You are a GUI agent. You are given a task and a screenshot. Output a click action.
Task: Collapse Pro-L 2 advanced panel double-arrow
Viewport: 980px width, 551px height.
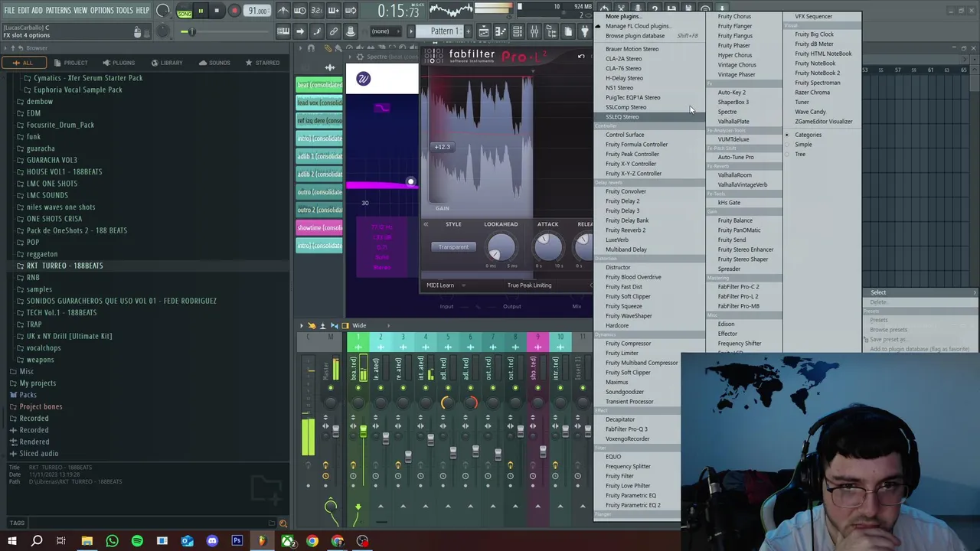click(x=426, y=224)
